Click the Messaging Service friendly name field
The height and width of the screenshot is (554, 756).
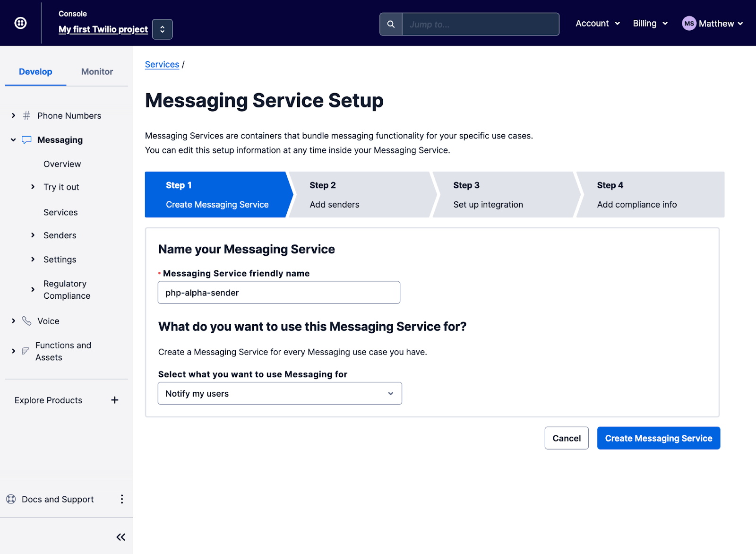pyautogui.click(x=279, y=293)
